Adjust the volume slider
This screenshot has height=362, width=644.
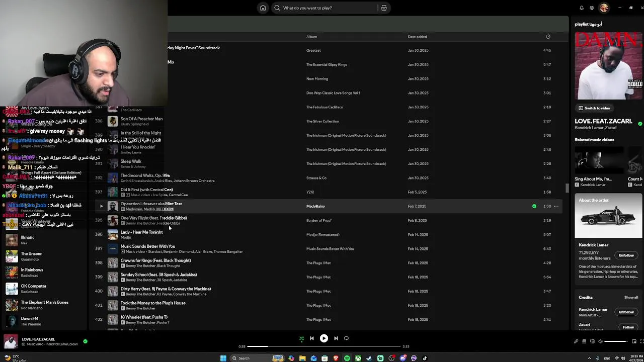point(616,341)
